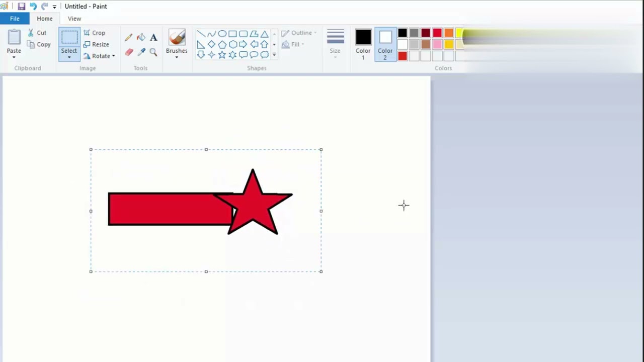Switch to the View ribbon tab
This screenshot has height=362, width=644.
point(74,19)
